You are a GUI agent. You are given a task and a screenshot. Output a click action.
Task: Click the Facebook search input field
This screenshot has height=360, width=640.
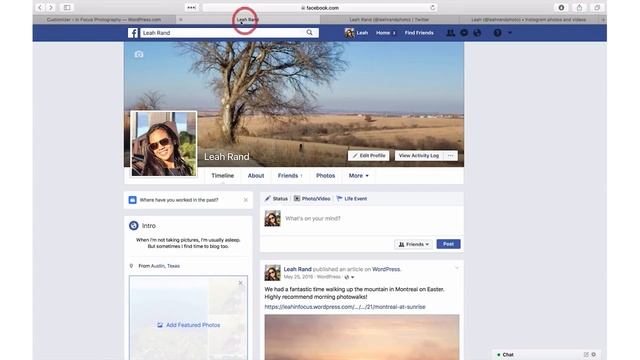tap(222, 33)
